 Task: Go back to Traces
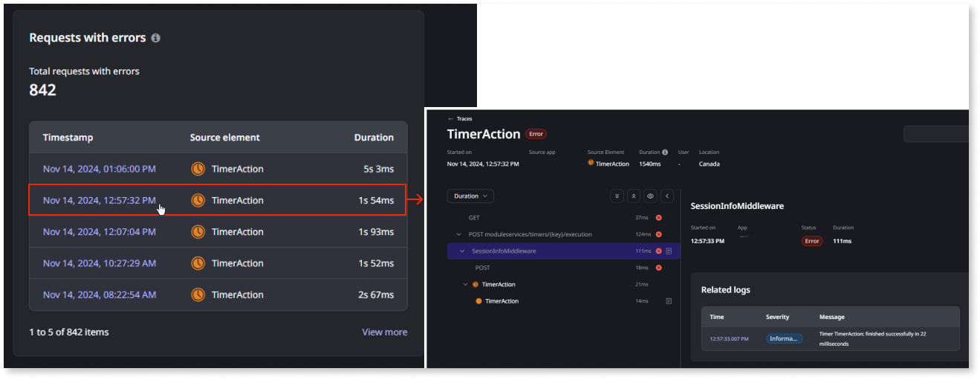pos(460,119)
